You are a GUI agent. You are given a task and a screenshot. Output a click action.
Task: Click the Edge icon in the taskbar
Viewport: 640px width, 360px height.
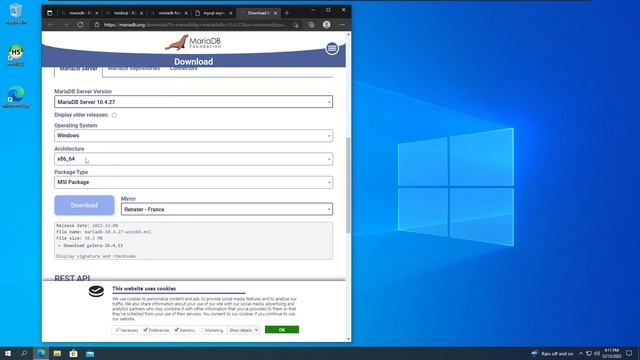point(41,353)
